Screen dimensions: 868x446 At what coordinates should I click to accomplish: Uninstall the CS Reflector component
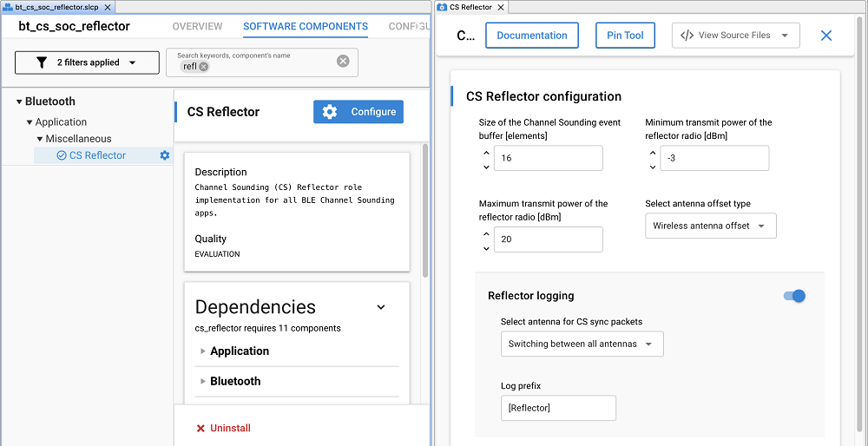pos(223,428)
